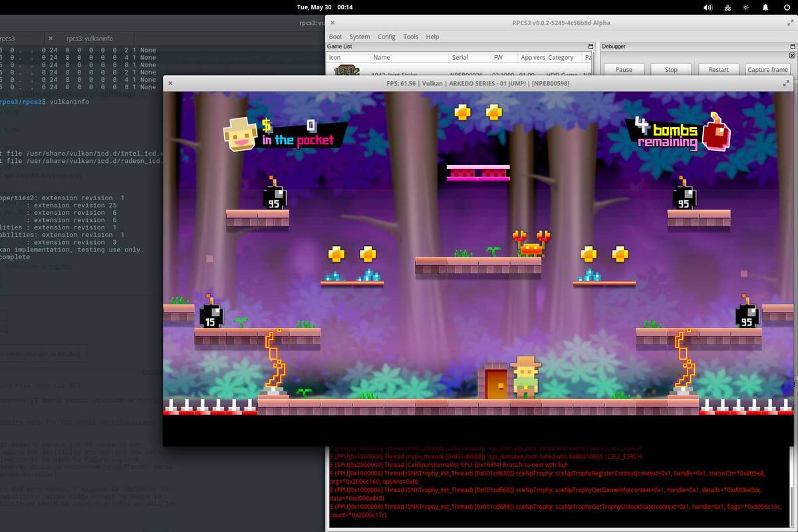798x532 pixels.
Task: Restart emulation from the Debugger panel
Action: pyautogui.click(x=718, y=69)
